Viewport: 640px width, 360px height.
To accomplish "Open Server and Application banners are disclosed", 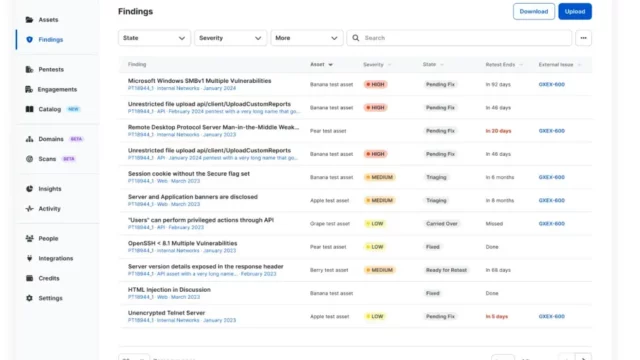I will pyautogui.click(x=193, y=197).
